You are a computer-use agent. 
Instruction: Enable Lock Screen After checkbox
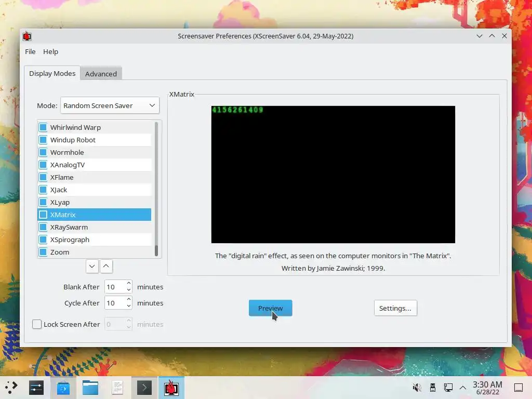37,324
